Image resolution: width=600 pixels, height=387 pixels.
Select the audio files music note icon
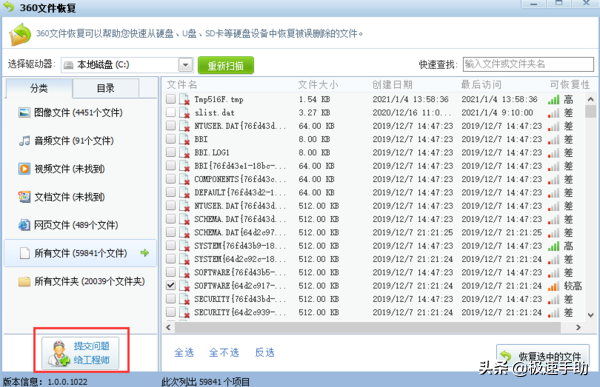click(x=24, y=141)
